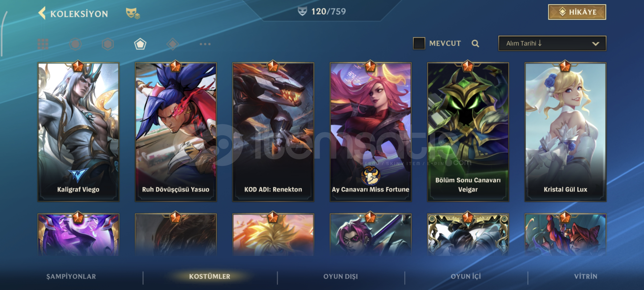Open the Oyun İçi tab
The width and height of the screenshot is (644, 290).
(x=466, y=277)
